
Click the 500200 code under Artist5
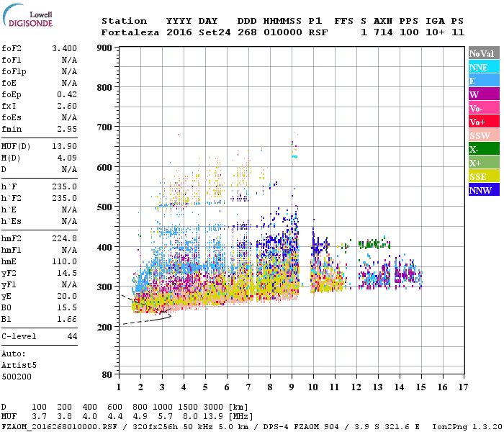tap(17, 377)
